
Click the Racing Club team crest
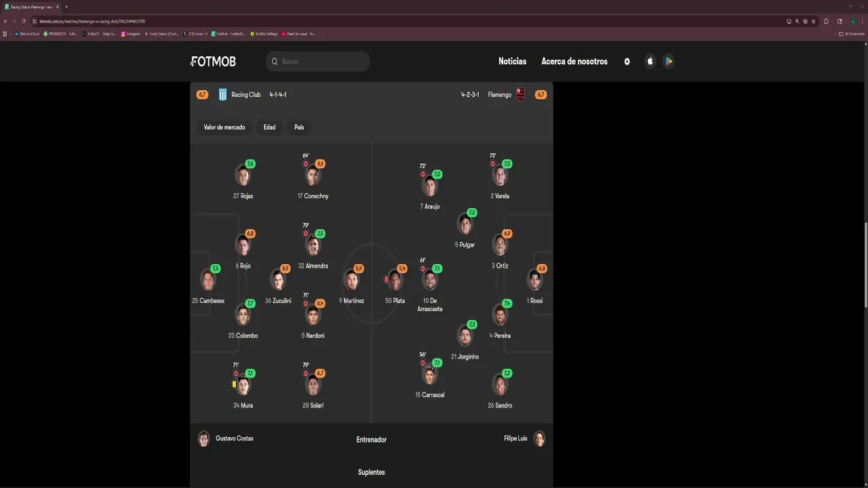[222, 95]
